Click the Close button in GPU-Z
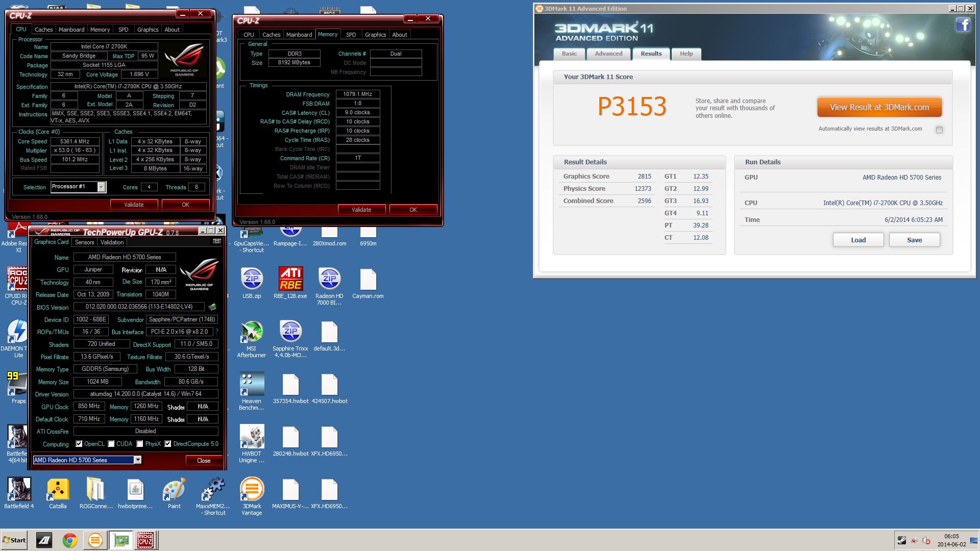The image size is (980, 551). (x=204, y=460)
